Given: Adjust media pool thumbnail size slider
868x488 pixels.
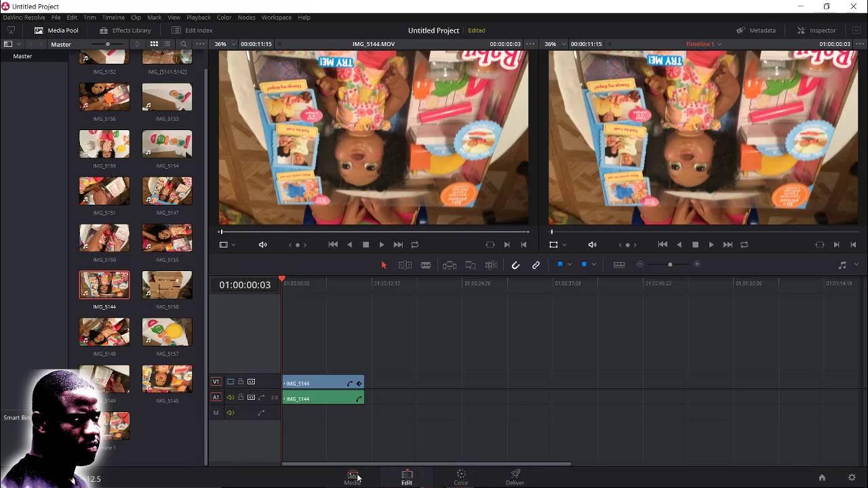Looking at the screenshot, I should click(x=108, y=44).
